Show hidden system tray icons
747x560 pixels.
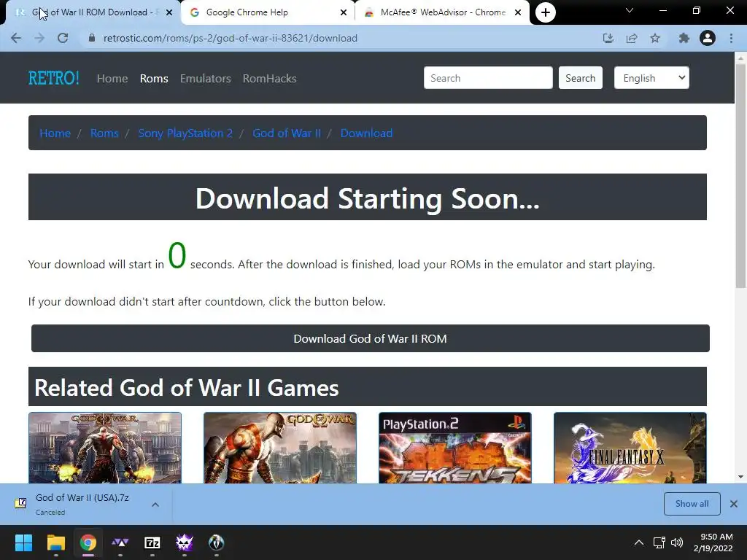[x=639, y=542]
